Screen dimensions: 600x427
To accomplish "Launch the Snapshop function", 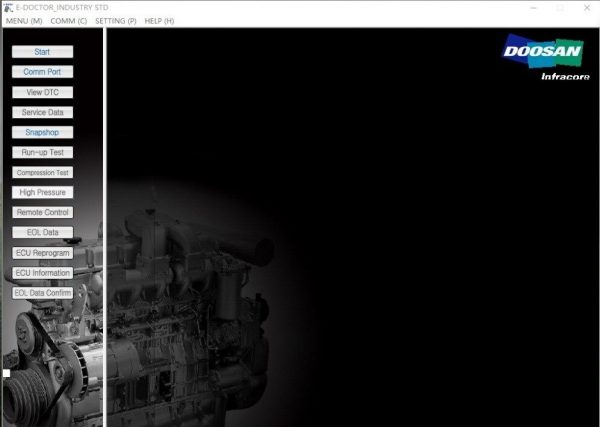I will pos(42,132).
